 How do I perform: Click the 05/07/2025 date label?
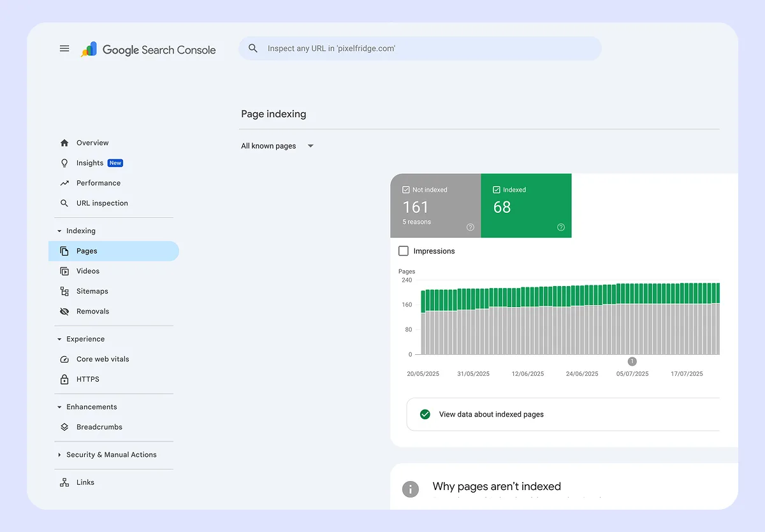click(632, 374)
